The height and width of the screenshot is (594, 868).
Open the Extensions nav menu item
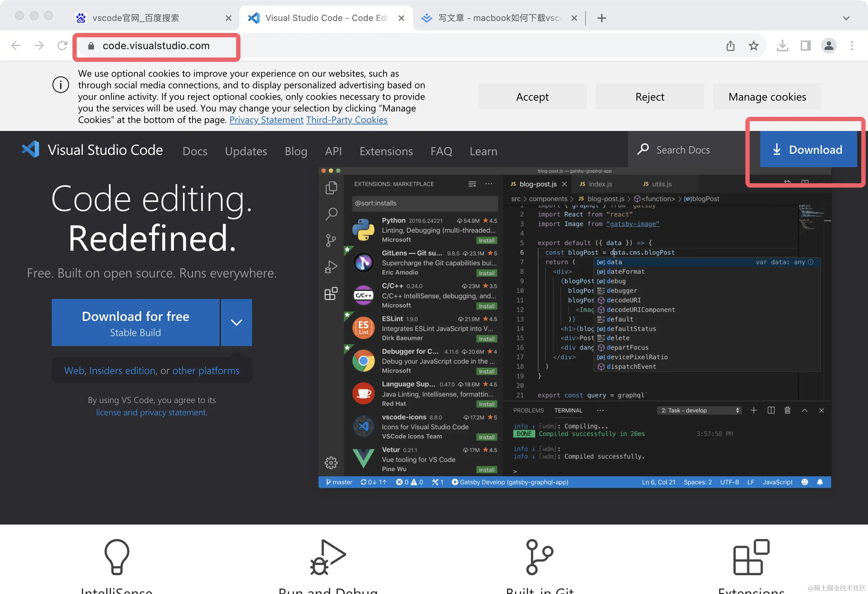click(x=386, y=151)
